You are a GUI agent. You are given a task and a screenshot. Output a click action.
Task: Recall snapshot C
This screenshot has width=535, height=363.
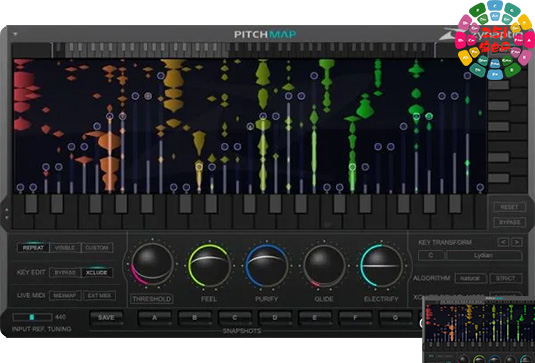pyautogui.click(x=235, y=318)
